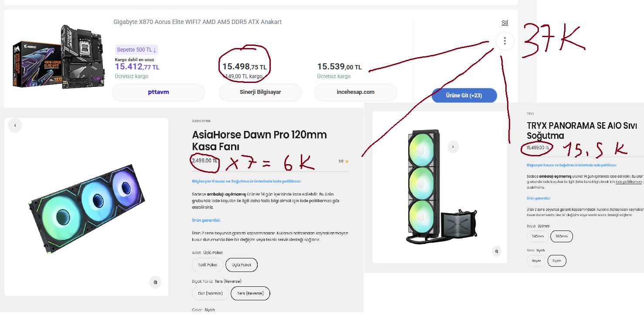
Task: Open the Gigabyte X870 Aorus Elite product title
Action: point(198,22)
